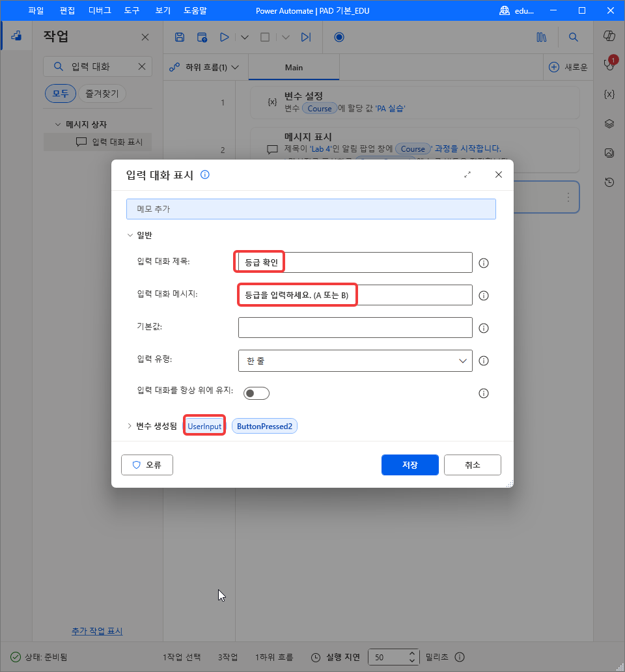Click the info icon after 밀리초

tap(460, 657)
